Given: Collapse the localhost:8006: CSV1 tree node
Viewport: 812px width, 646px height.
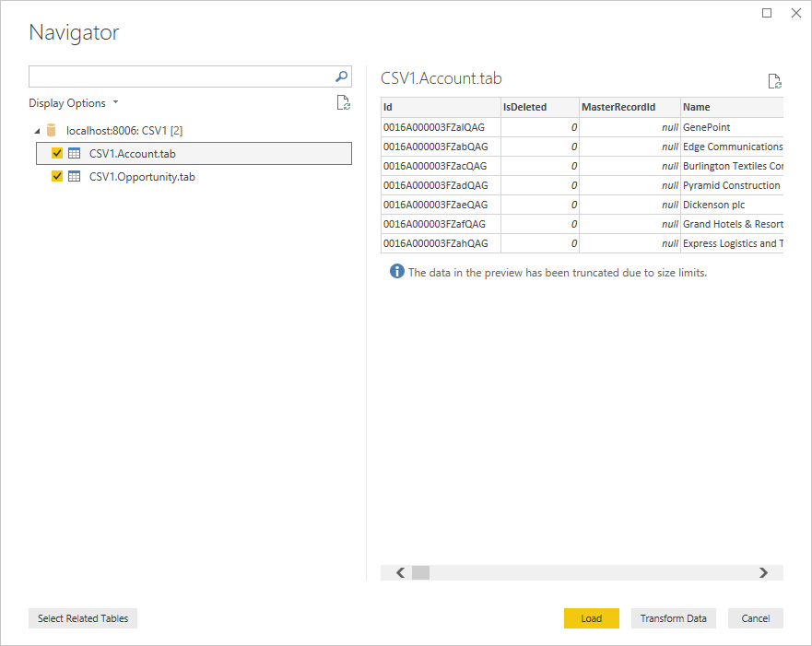Looking at the screenshot, I should [37, 131].
